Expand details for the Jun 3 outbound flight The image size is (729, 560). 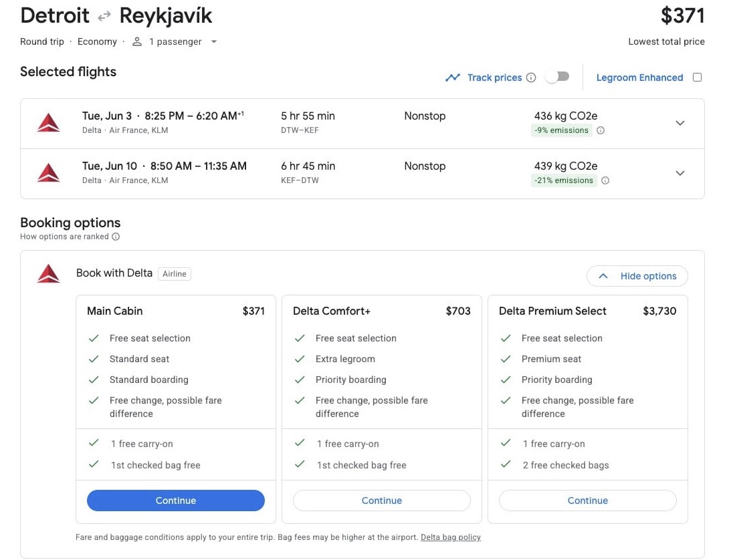pos(680,123)
